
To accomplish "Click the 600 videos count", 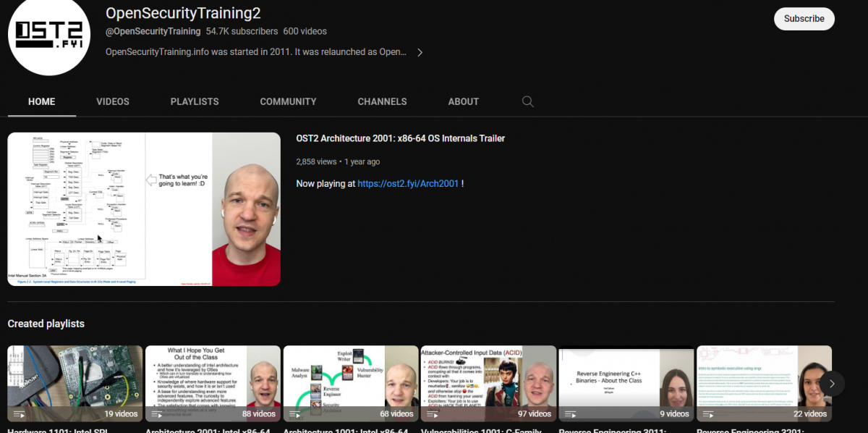I will tap(305, 32).
